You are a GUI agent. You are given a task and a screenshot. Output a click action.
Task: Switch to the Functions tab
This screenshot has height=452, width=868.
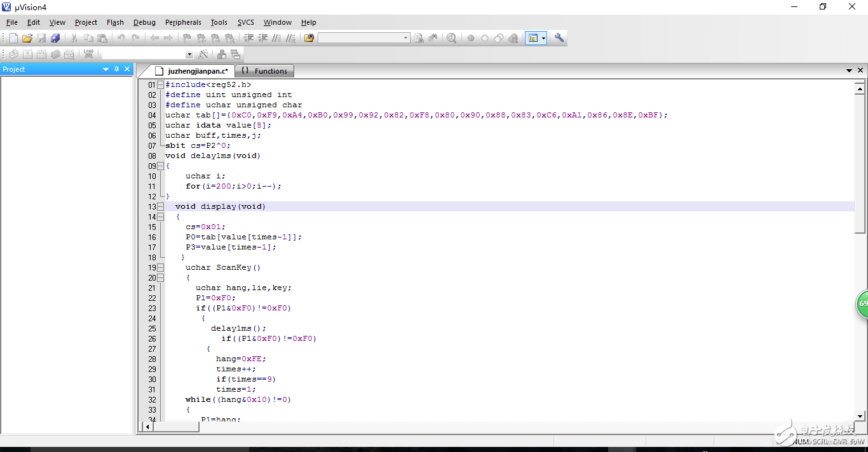tap(265, 70)
